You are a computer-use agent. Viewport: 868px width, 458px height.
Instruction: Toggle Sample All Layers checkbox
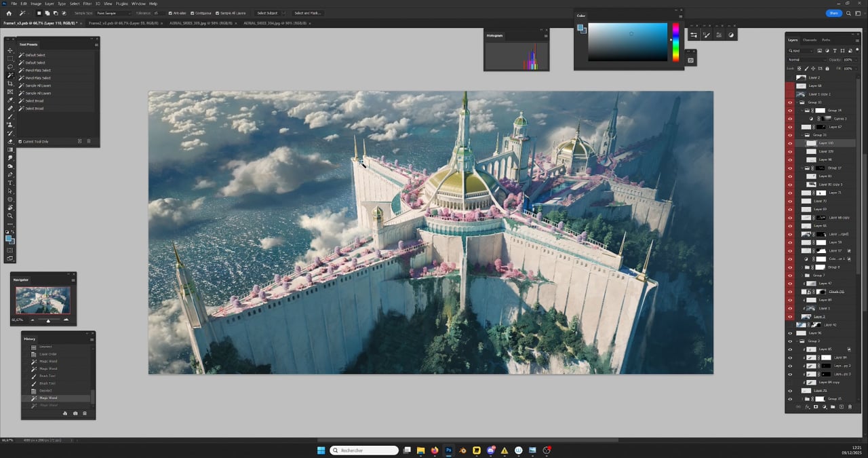tap(218, 13)
